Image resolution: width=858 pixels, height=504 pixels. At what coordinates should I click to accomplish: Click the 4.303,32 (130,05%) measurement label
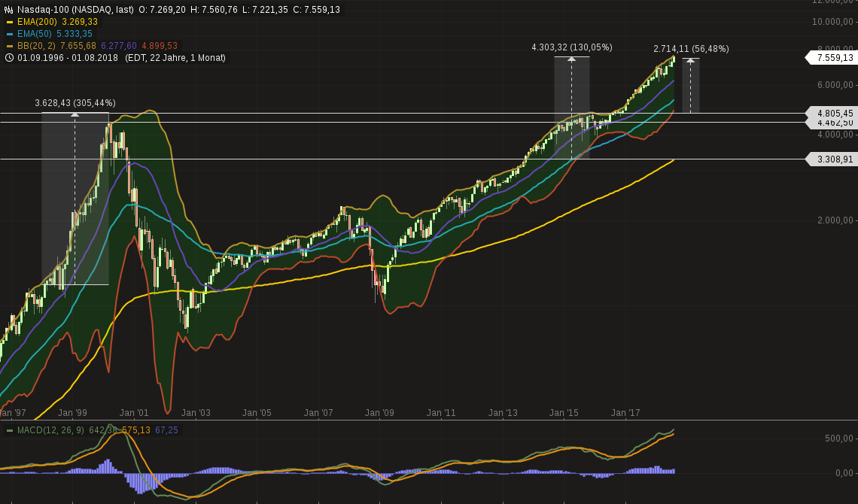(x=571, y=47)
